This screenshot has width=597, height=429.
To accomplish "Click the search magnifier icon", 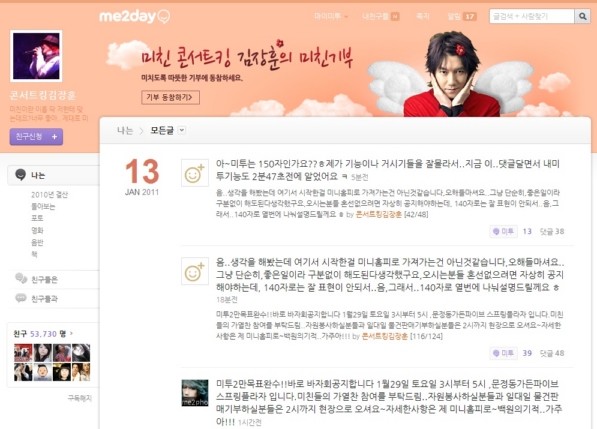I will [x=582, y=16].
